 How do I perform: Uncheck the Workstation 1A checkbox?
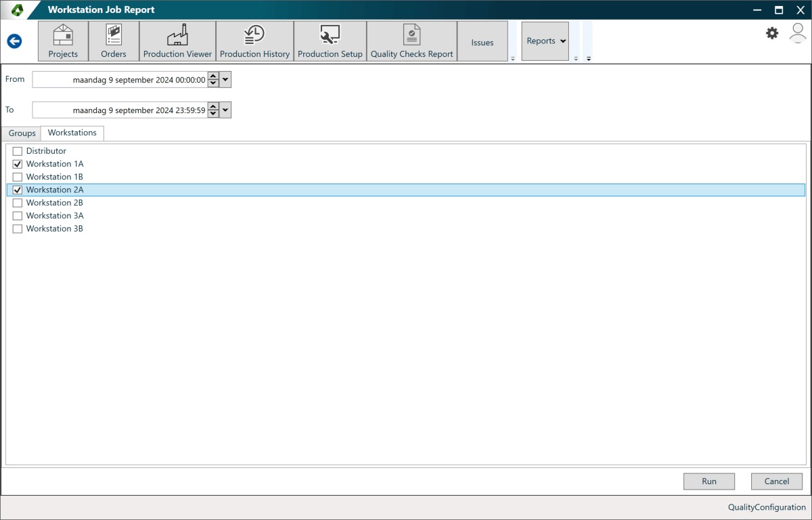click(18, 164)
